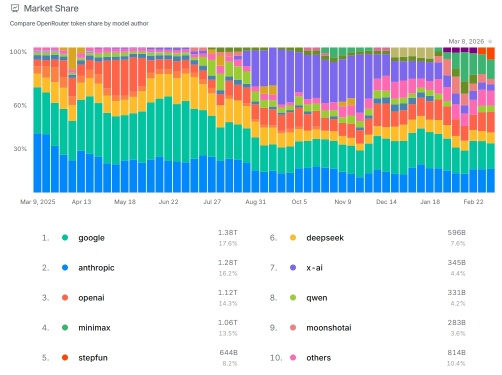The height and width of the screenshot is (375, 502).
Task: Click the google teal legend dot
Action: (65, 238)
